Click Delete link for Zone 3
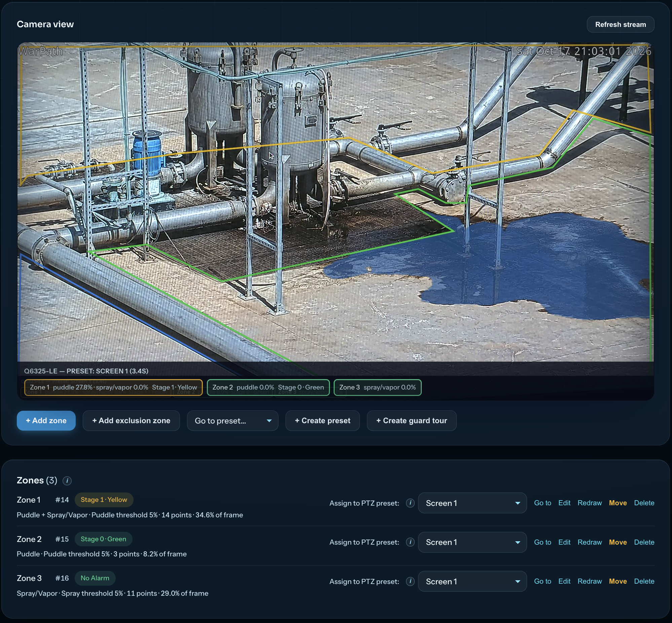The image size is (672, 623). pos(644,581)
